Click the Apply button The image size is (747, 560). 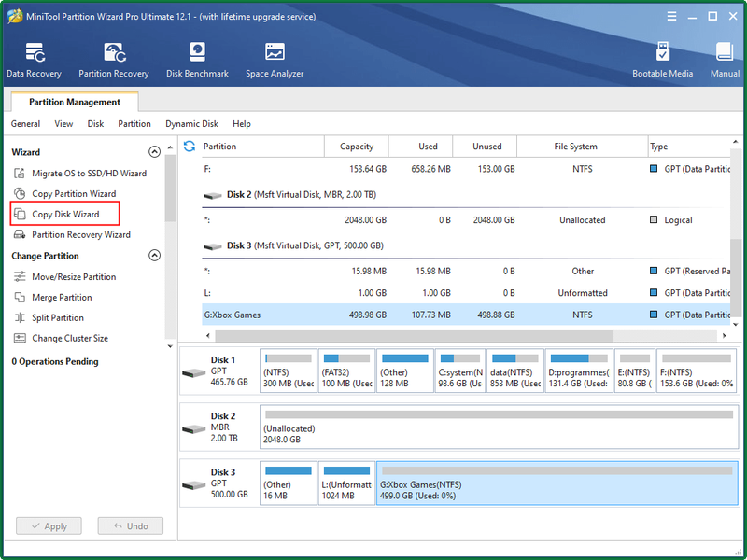[x=49, y=526]
